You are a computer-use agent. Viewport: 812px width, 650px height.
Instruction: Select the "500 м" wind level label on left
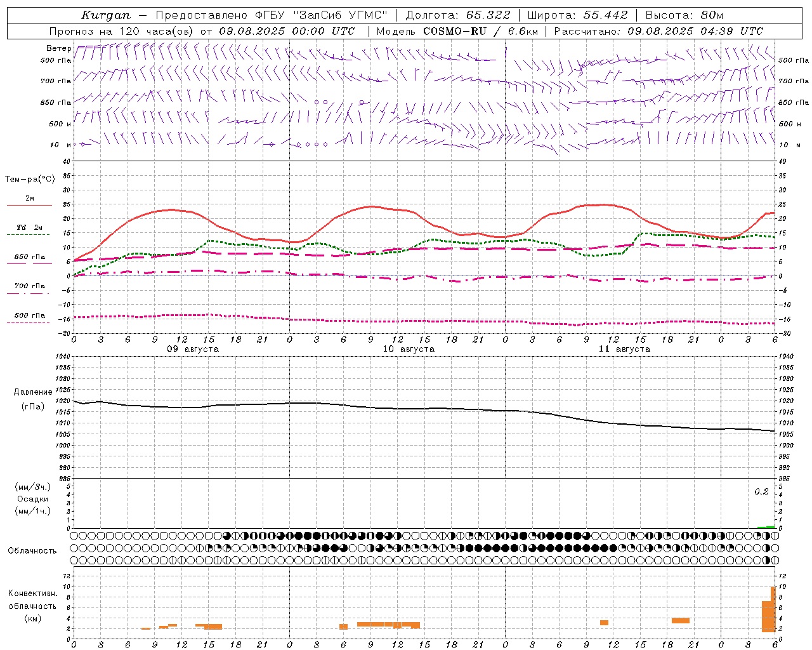pyautogui.click(x=60, y=124)
